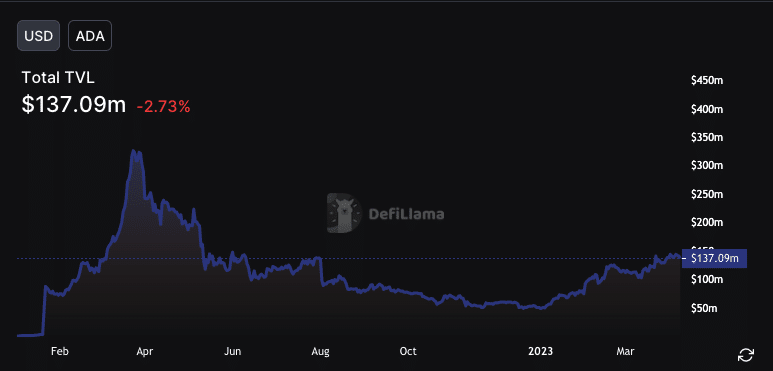Click the Jun date label
Viewport: 773px width, 371px height.
[232, 351]
